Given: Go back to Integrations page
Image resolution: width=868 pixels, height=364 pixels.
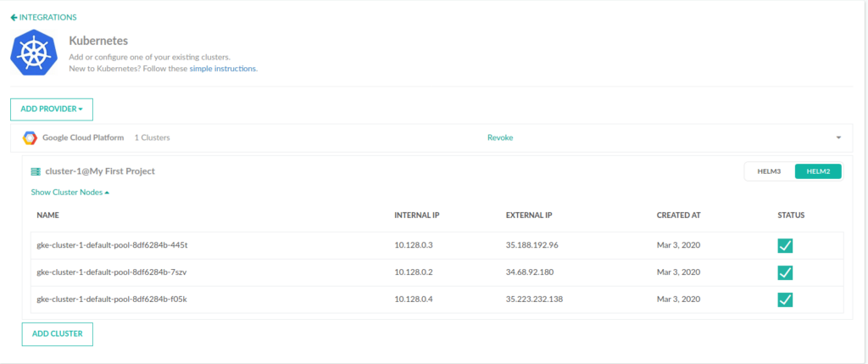Looking at the screenshot, I should pos(47,17).
